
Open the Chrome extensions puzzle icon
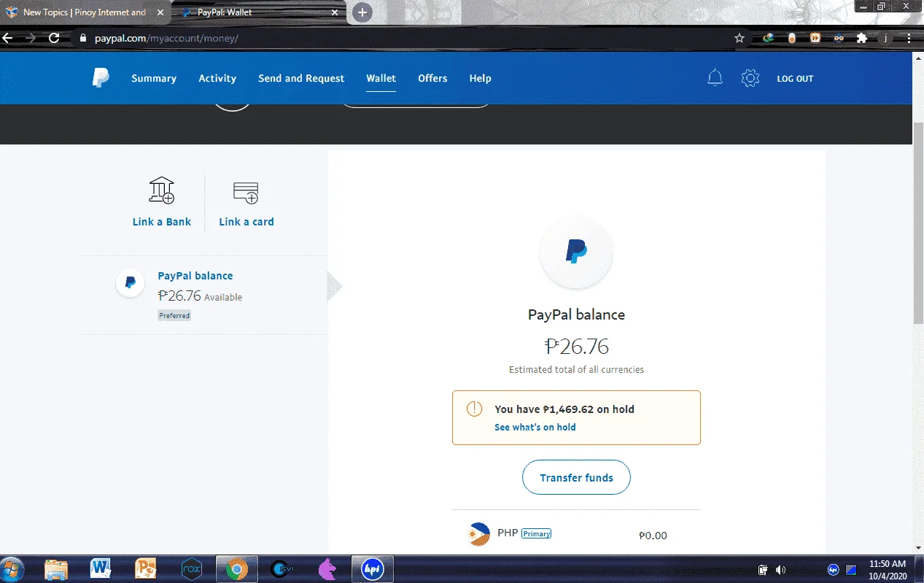point(862,38)
